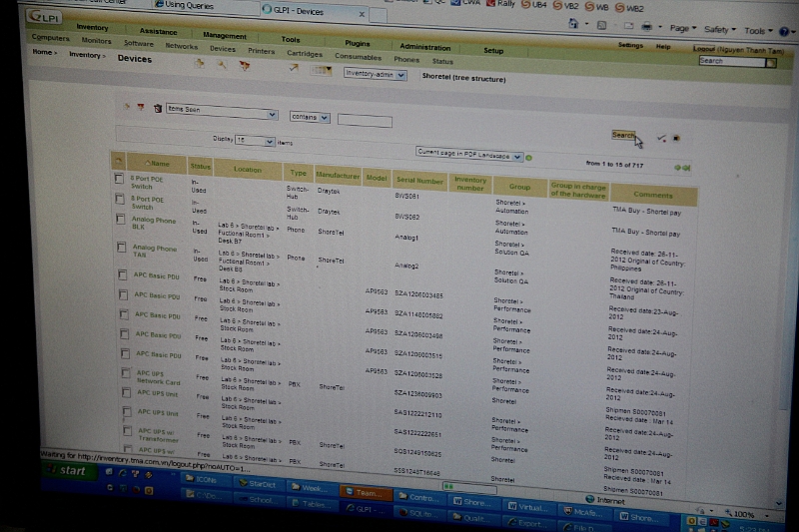Image resolution: width=799 pixels, height=532 pixels.
Task: Click the Logout link
Action: 705,49
